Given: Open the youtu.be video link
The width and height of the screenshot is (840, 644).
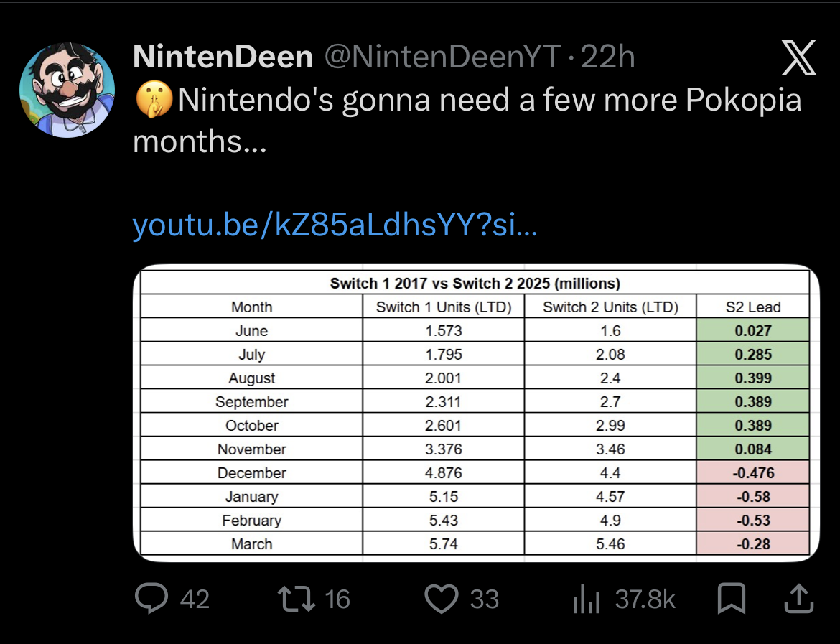Looking at the screenshot, I should pos(335,227).
